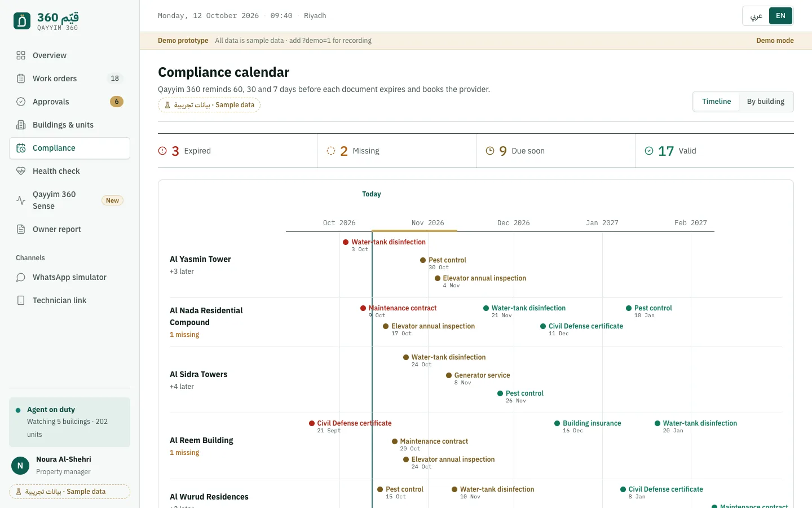The height and width of the screenshot is (508, 812).
Task: Select Al Reem Civil Defense certificate 21 Sept
Action: coord(350,426)
